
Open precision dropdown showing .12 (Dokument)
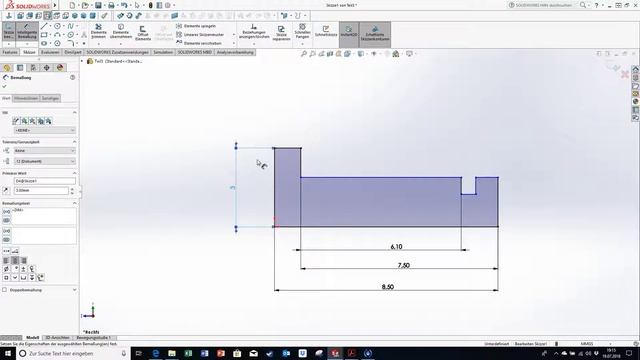44,161
